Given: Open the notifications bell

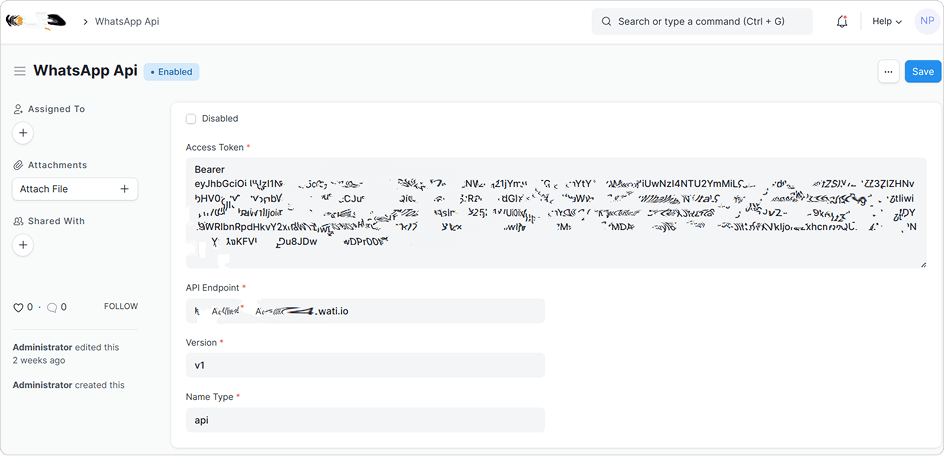Looking at the screenshot, I should point(842,22).
